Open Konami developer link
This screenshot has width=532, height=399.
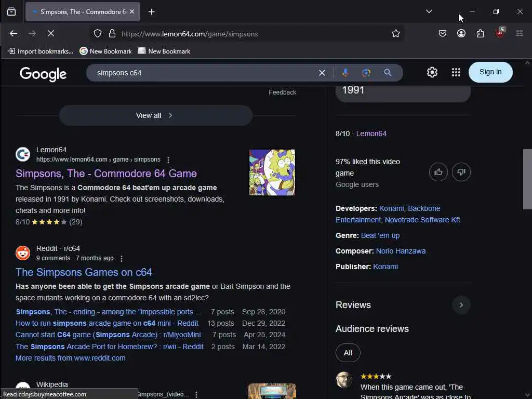pos(391,208)
